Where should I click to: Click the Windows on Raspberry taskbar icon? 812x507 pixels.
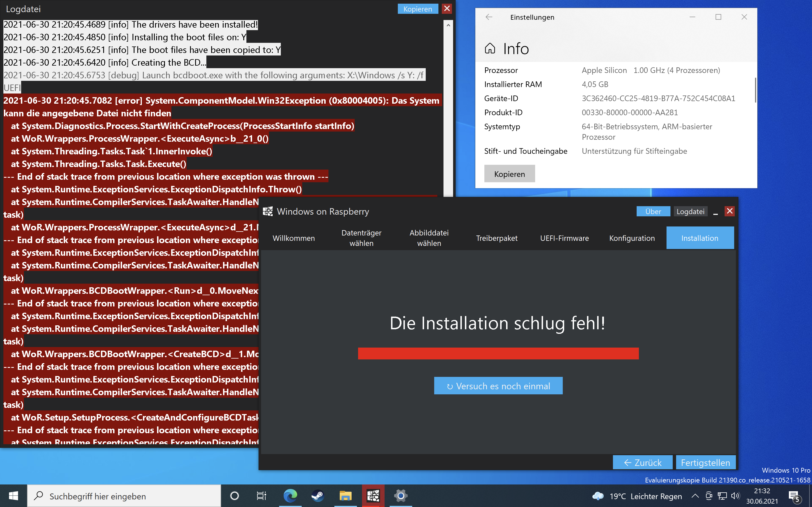[x=373, y=496]
